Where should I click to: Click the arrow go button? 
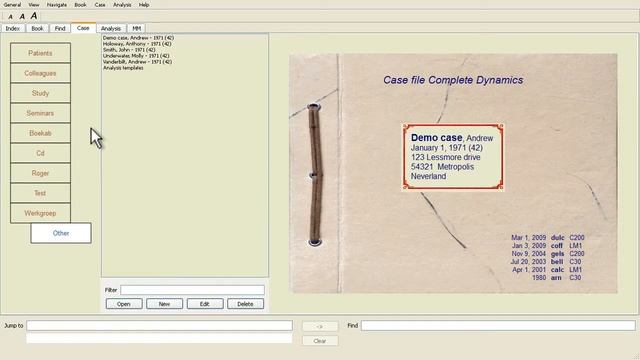tap(320, 326)
